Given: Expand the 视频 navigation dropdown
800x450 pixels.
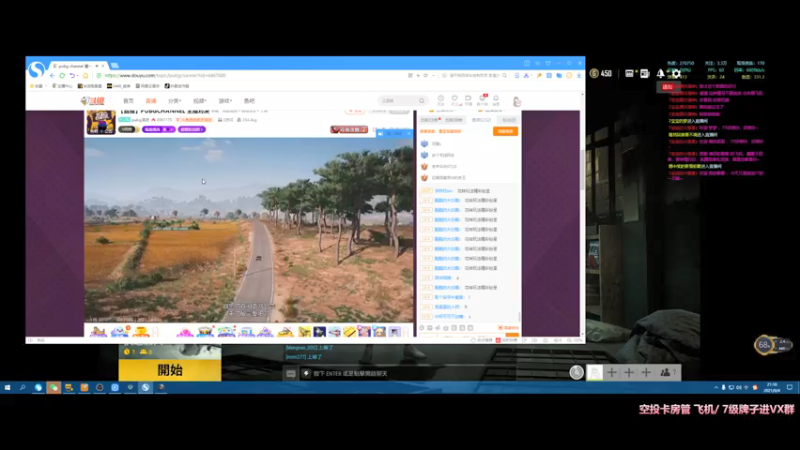Looking at the screenshot, I should click(x=199, y=101).
